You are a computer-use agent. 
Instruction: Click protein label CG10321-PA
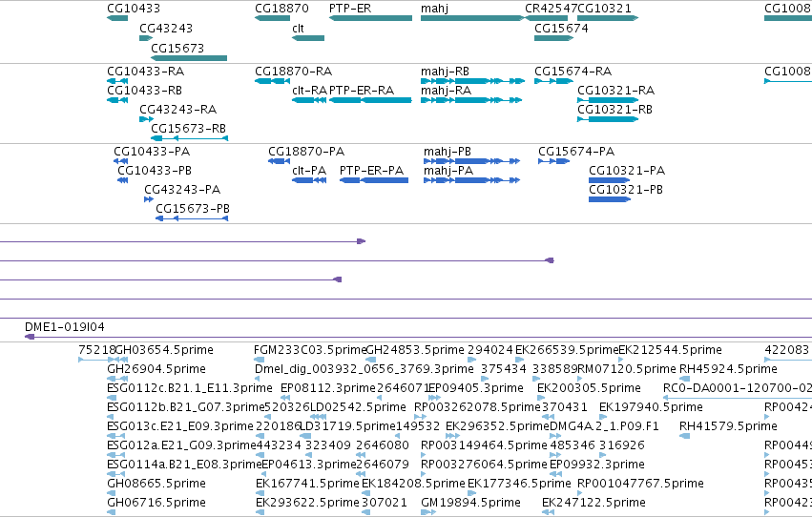point(627,171)
